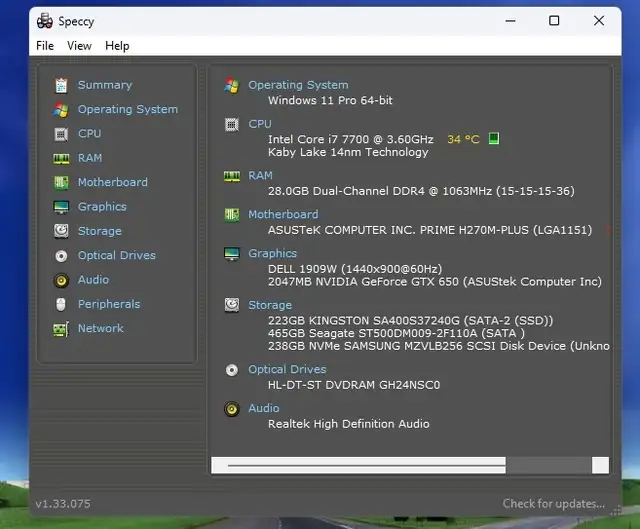Open the File menu
The image size is (640, 529).
tap(45, 46)
